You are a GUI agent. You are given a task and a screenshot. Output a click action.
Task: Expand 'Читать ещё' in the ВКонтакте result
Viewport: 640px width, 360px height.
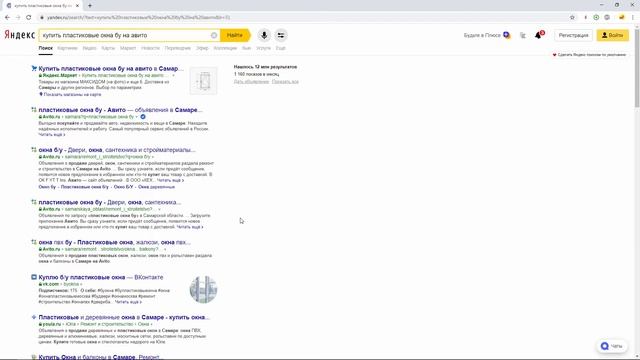click(128, 302)
